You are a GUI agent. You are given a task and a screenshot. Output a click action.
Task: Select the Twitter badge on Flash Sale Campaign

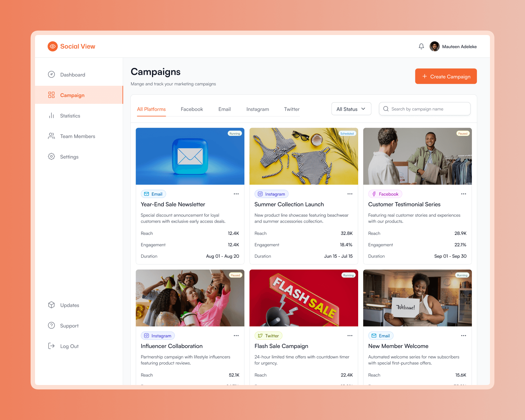(268, 336)
